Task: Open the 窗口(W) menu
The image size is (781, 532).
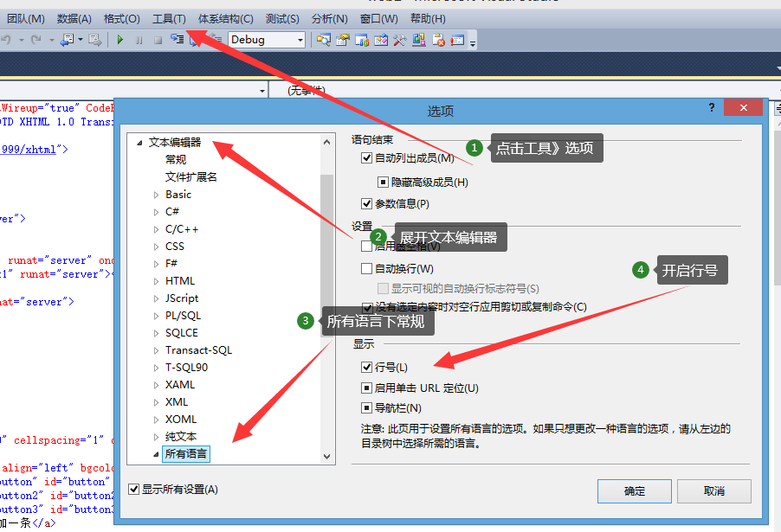Action: (379, 19)
